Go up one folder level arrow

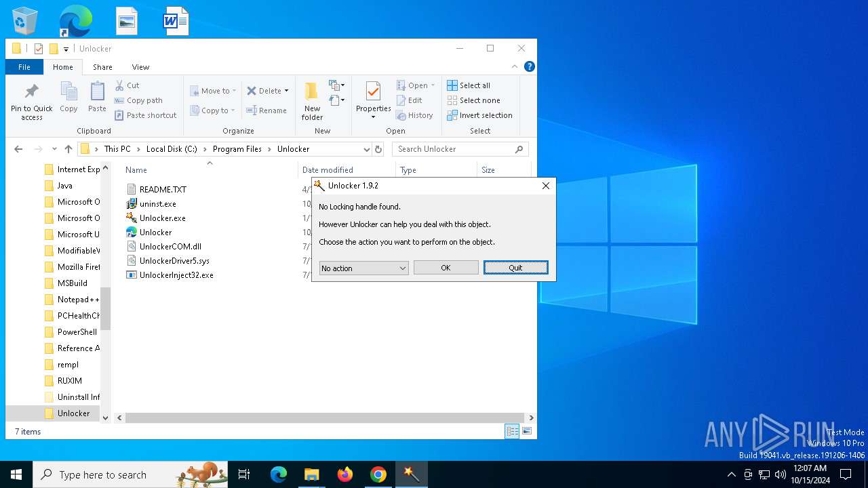[x=68, y=149]
